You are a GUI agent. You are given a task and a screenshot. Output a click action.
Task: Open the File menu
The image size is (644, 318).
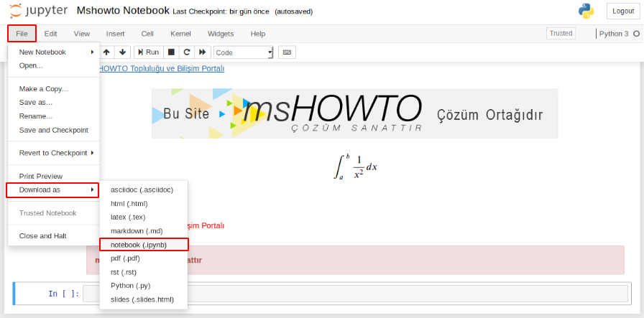(x=22, y=33)
